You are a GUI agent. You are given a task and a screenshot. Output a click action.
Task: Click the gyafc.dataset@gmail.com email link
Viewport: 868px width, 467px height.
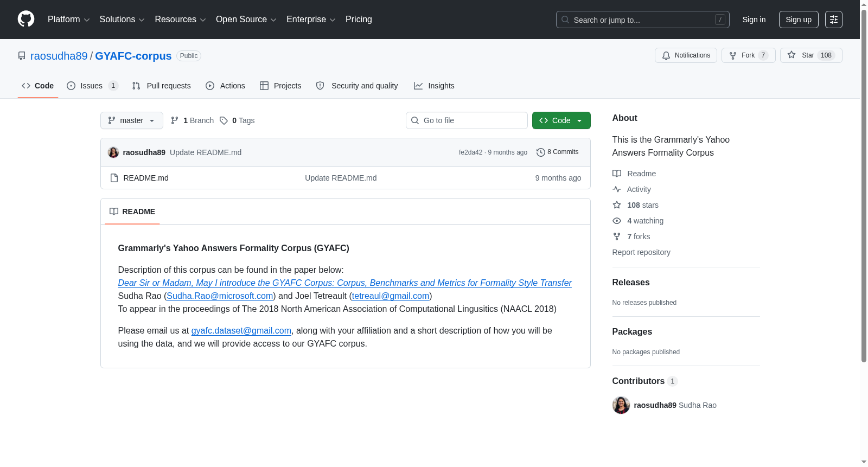(241, 331)
